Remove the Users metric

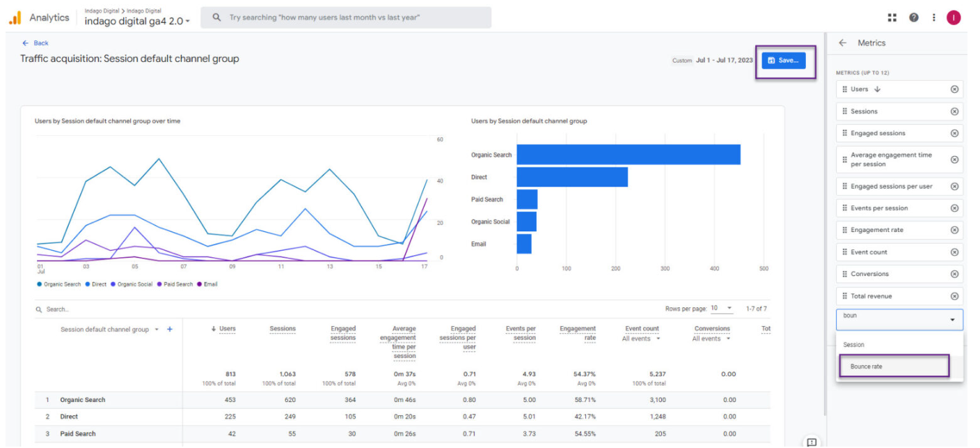click(x=954, y=89)
